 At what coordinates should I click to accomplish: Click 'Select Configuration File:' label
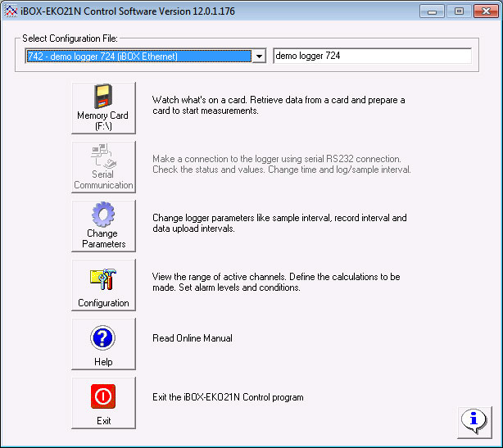point(70,38)
